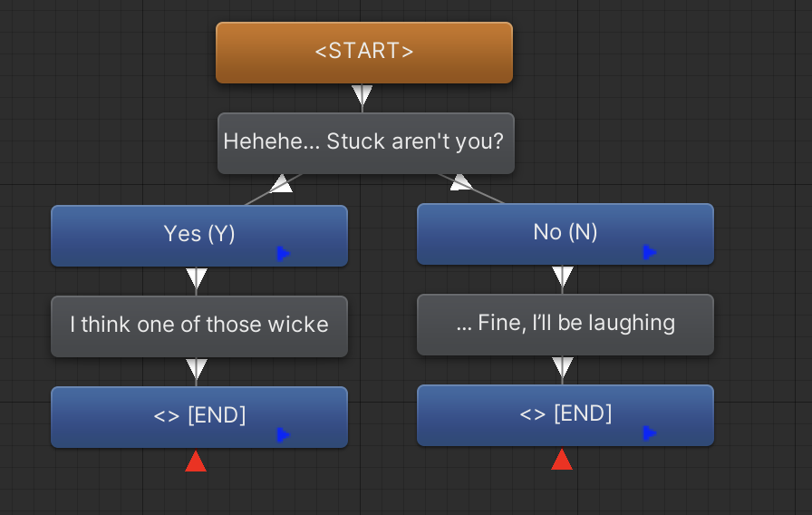Click the blue play arrow on Yes (Y)
The image size is (812, 515).
coord(284,253)
